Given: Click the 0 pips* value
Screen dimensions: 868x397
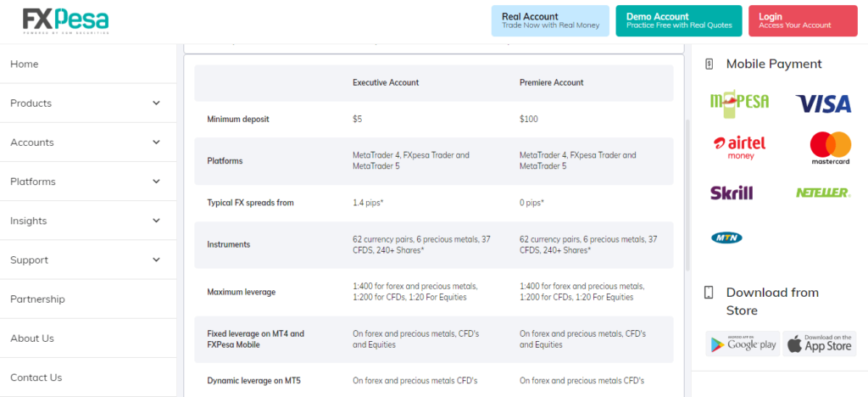Looking at the screenshot, I should pyautogui.click(x=531, y=203).
